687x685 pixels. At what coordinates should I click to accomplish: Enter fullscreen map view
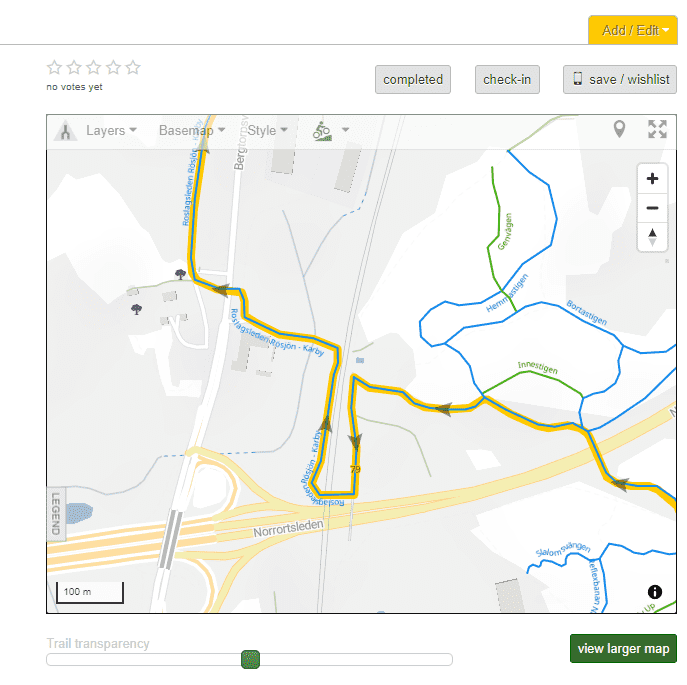(x=657, y=129)
